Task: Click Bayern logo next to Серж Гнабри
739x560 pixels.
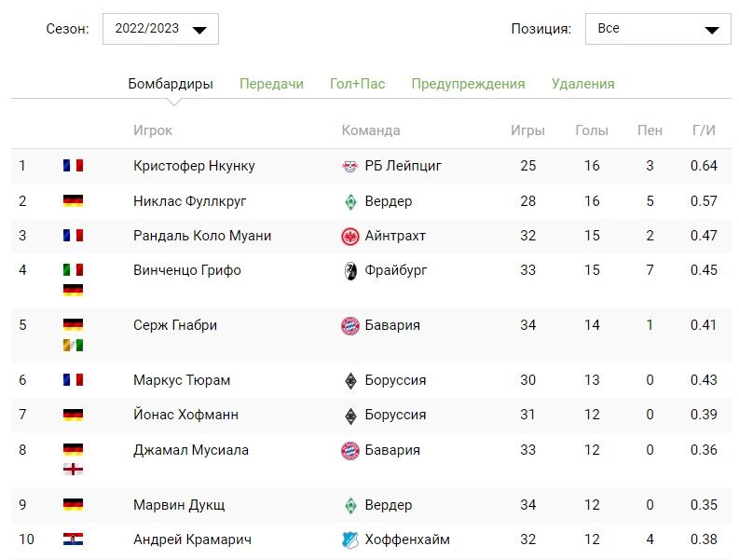Action: tap(350, 326)
